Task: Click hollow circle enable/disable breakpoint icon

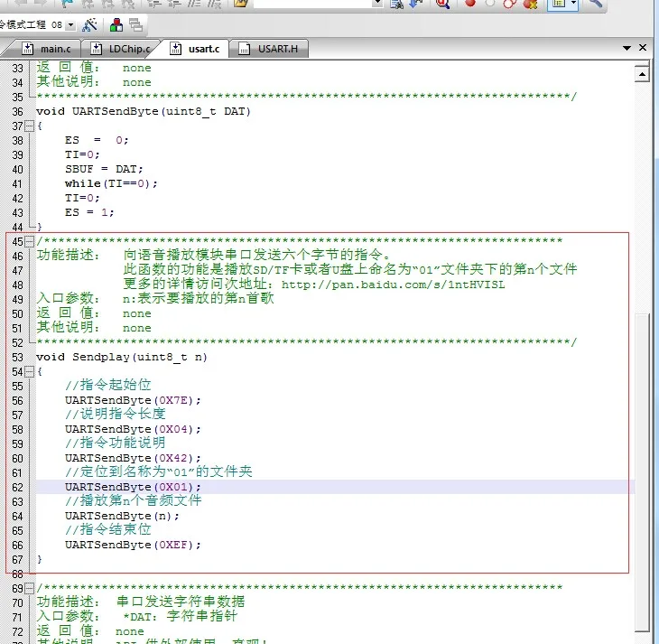Action: pyautogui.click(x=489, y=4)
